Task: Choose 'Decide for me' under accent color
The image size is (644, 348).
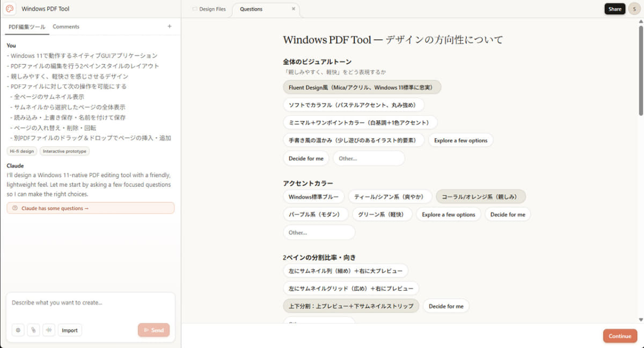Action: tap(508, 214)
